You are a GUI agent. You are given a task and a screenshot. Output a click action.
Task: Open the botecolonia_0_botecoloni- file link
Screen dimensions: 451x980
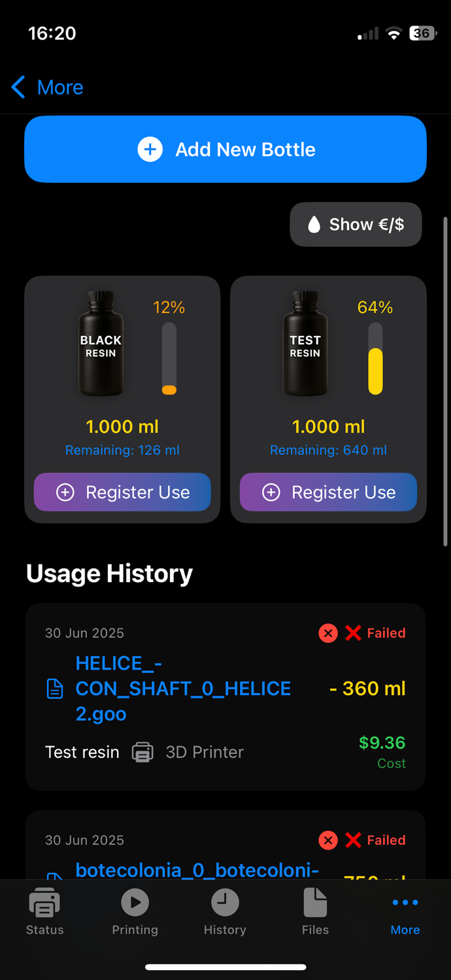pyautogui.click(x=197, y=870)
